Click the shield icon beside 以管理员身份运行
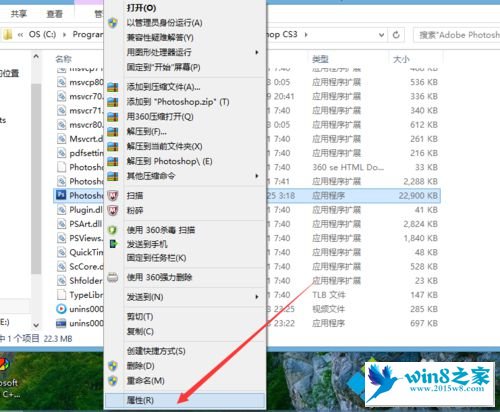 113,23
